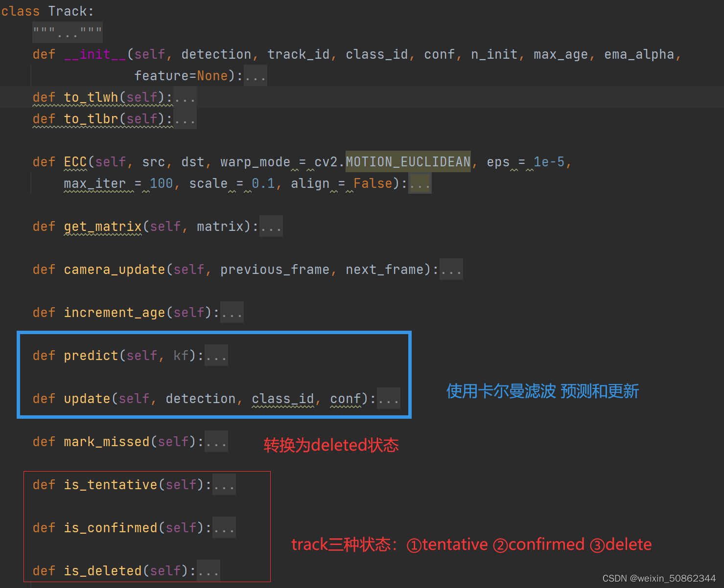724x588 pixels.
Task: Expand the folded to_tlbr method body
Action: (185, 118)
